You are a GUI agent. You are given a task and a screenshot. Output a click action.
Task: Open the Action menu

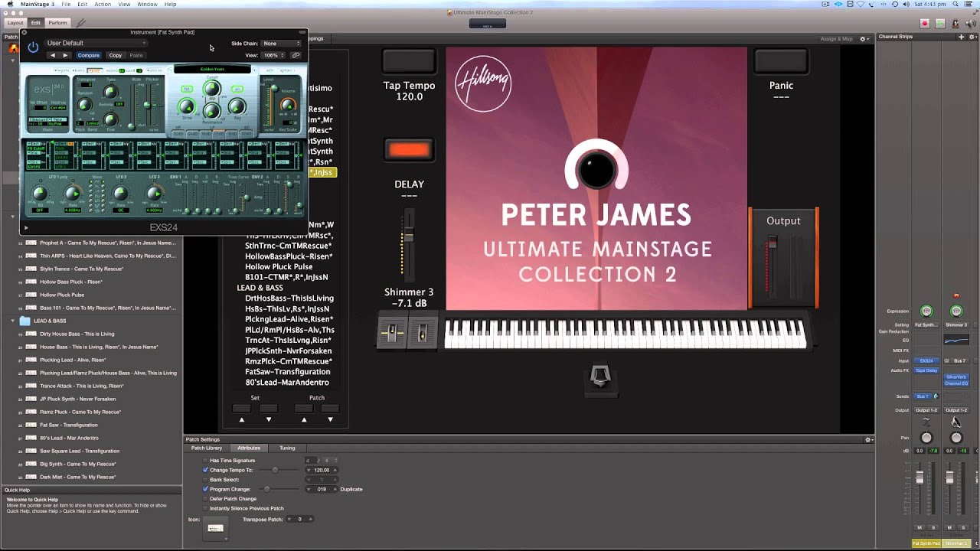(103, 5)
